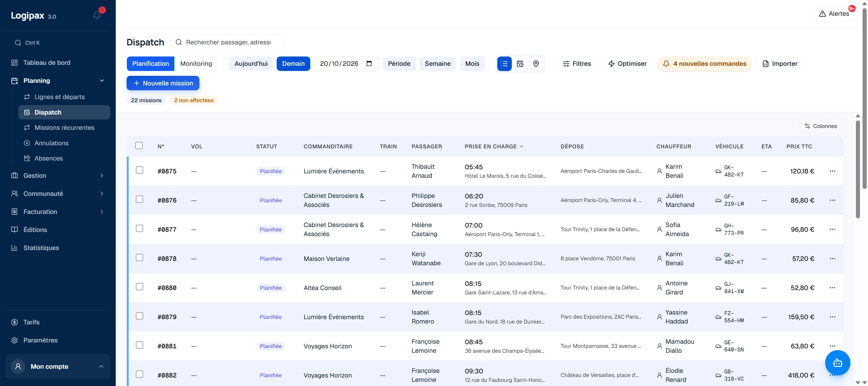Switch to calendar timeline view icon

click(x=520, y=64)
